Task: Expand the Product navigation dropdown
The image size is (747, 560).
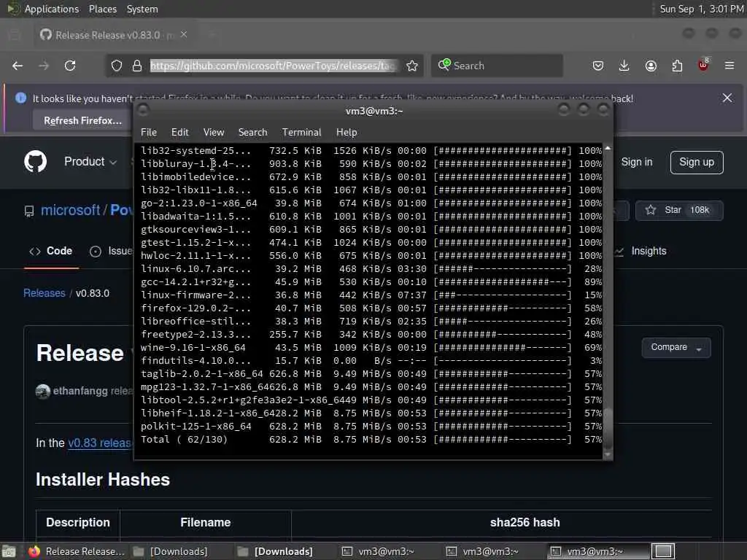Action: [x=90, y=162]
